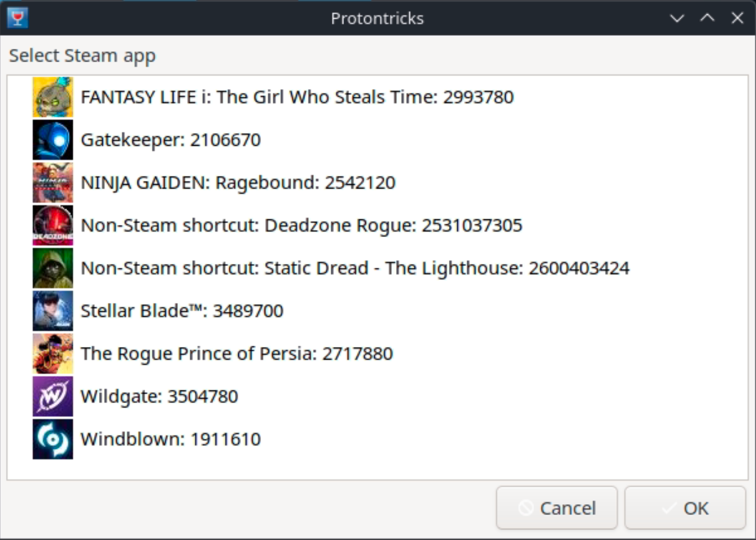Click the Deadzone Rogue shortcut icon
This screenshot has width=756, height=540.
pyautogui.click(x=53, y=225)
